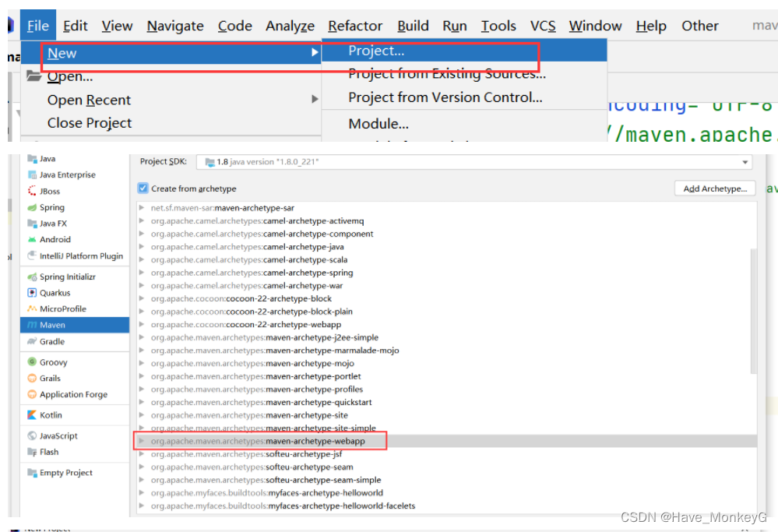Viewport: 778px width, 532px height.
Task: Select the maven-archetype-portlet row
Action: 446,376
